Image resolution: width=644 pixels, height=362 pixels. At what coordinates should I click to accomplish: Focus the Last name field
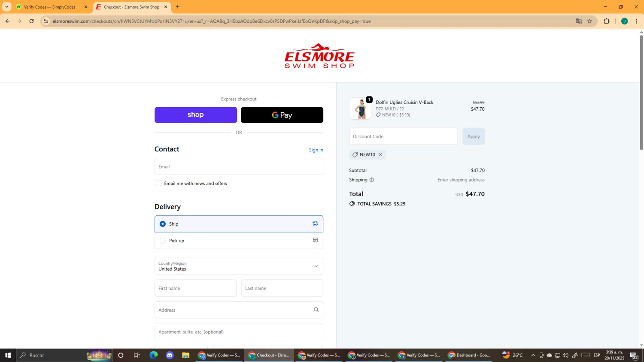[282, 288]
